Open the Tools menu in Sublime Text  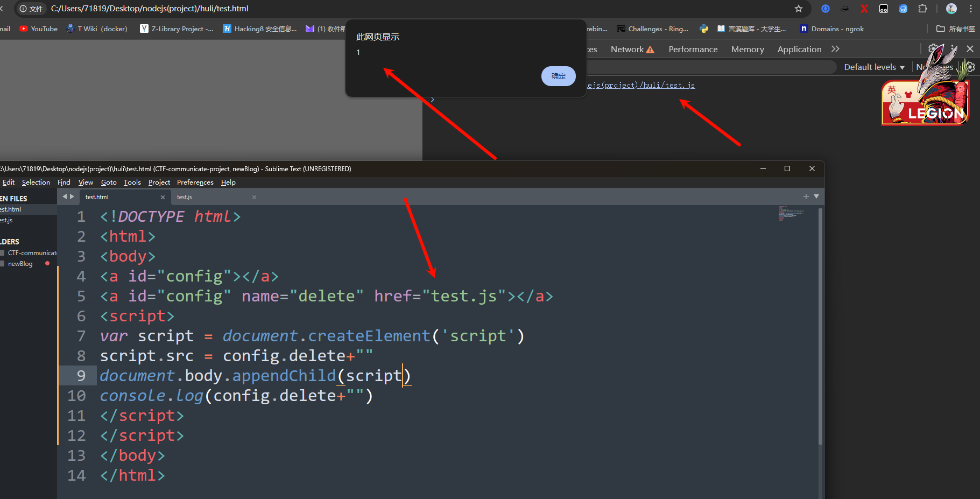click(x=132, y=182)
